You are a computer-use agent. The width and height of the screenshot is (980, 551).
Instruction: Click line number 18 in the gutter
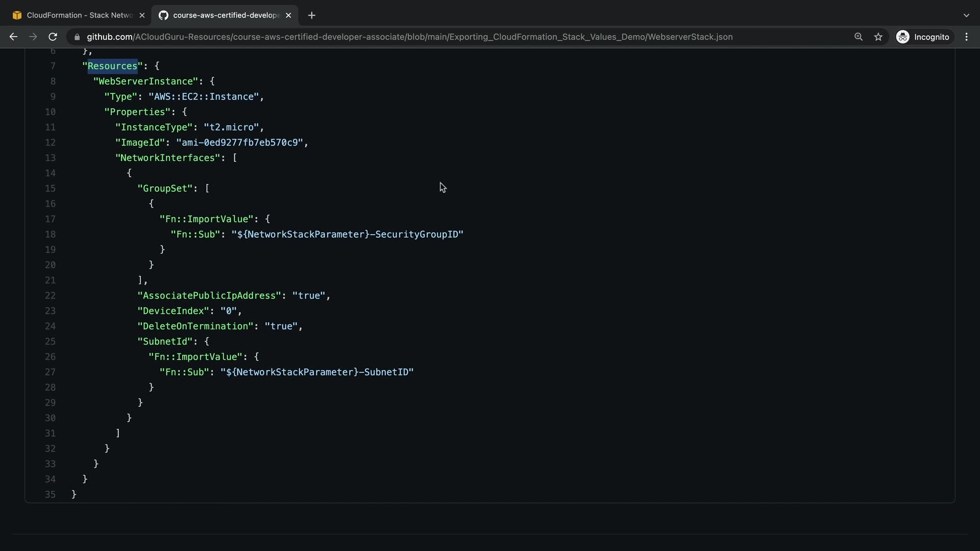pos(50,234)
